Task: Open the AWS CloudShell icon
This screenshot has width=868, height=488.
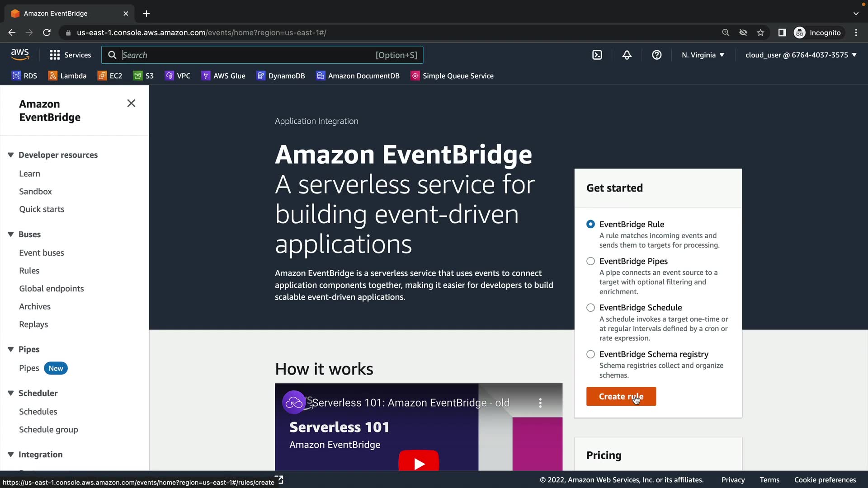Action: (597, 55)
